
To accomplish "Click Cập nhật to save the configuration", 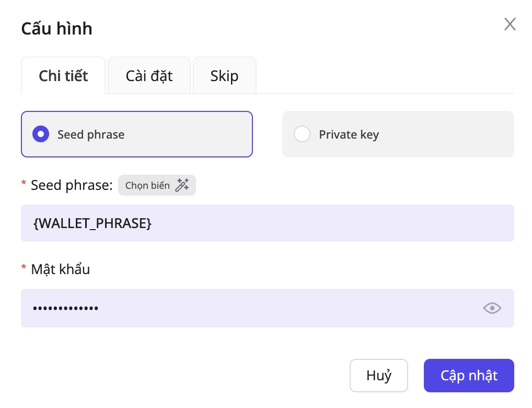I will coord(469,376).
